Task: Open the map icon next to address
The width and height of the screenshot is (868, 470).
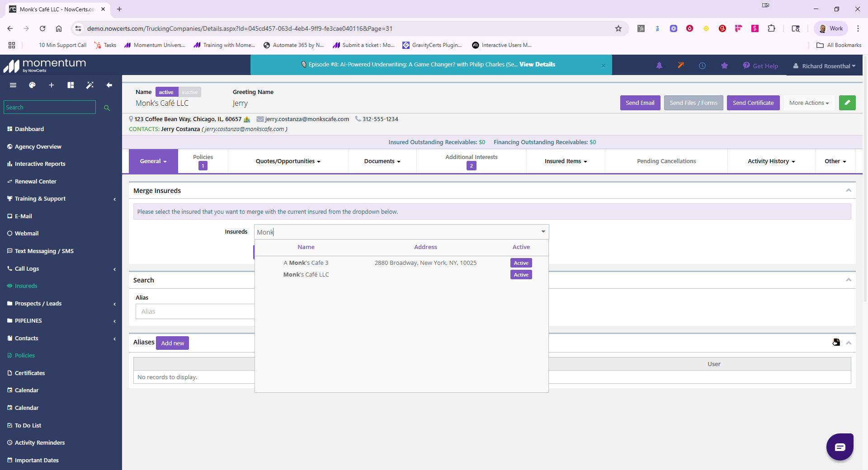Action: click(247, 119)
